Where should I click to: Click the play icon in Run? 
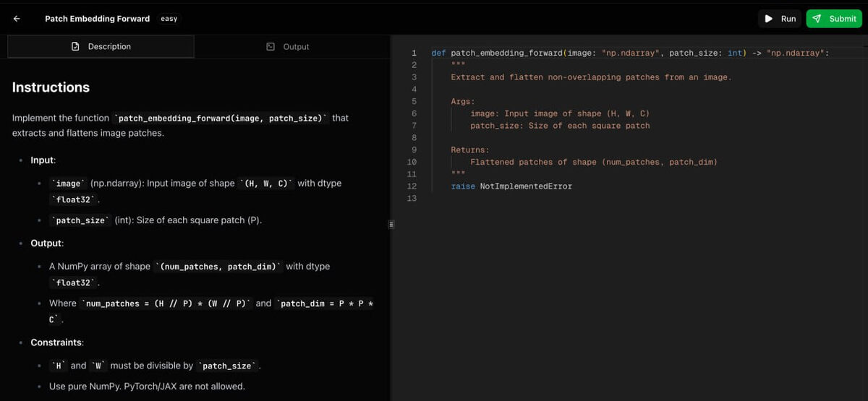(769, 19)
